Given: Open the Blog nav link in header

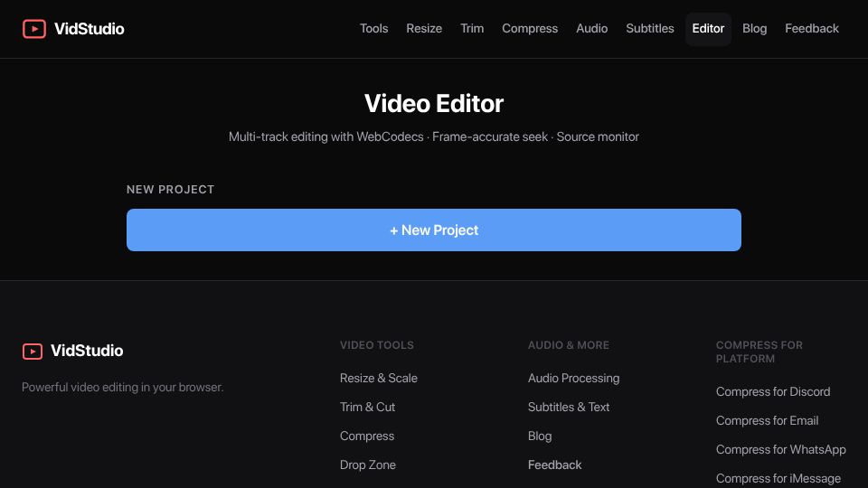Looking at the screenshot, I should click(754, 28).
